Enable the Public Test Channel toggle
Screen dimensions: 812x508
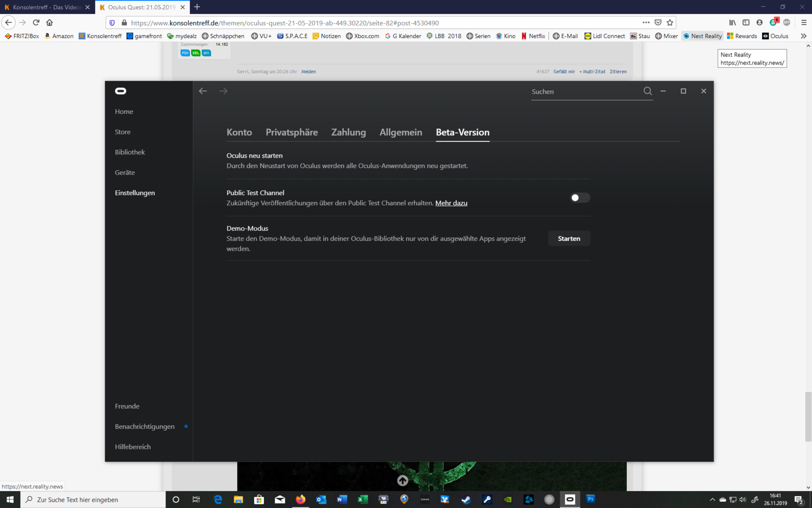click(x=580, y=198)
